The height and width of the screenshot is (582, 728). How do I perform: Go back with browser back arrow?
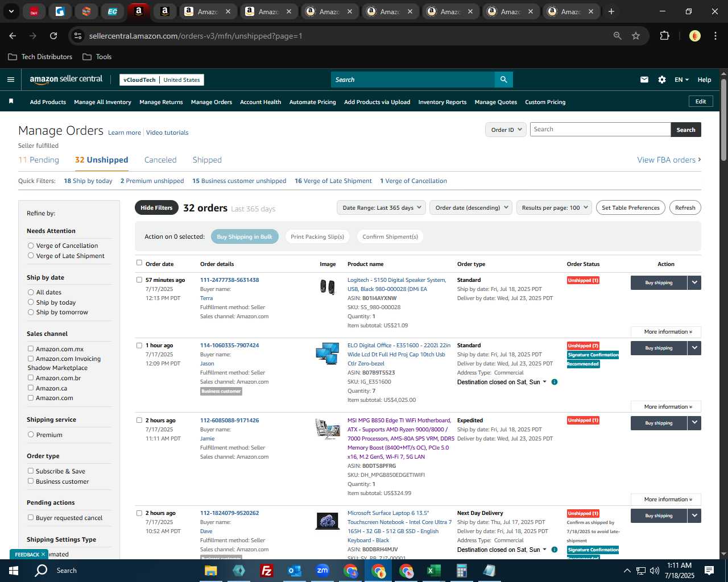(x=13, y=36)
